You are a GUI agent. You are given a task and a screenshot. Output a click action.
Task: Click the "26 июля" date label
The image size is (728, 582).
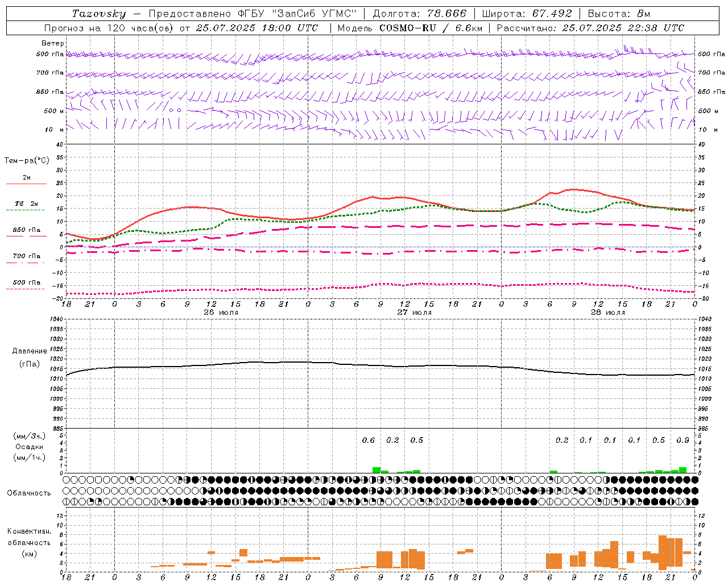tap(221, 313)
